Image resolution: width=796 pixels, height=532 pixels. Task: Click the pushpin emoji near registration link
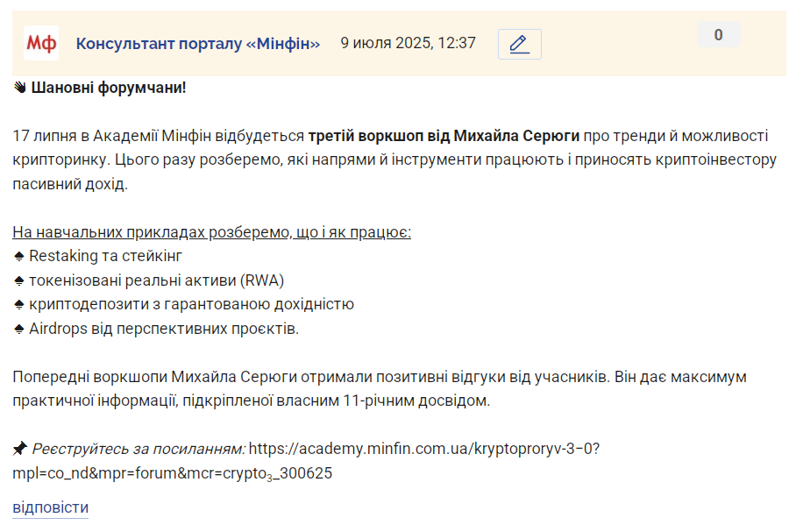point(20,449)
